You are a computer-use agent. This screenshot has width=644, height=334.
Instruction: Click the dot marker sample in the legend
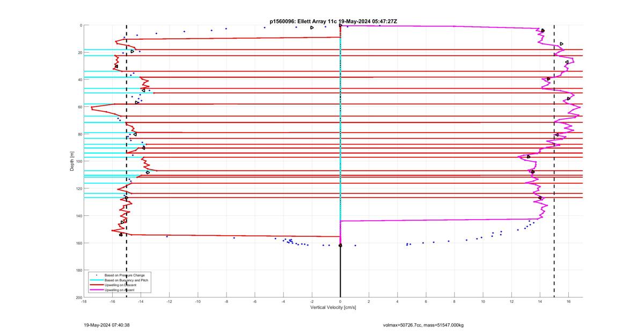(96, 275)
